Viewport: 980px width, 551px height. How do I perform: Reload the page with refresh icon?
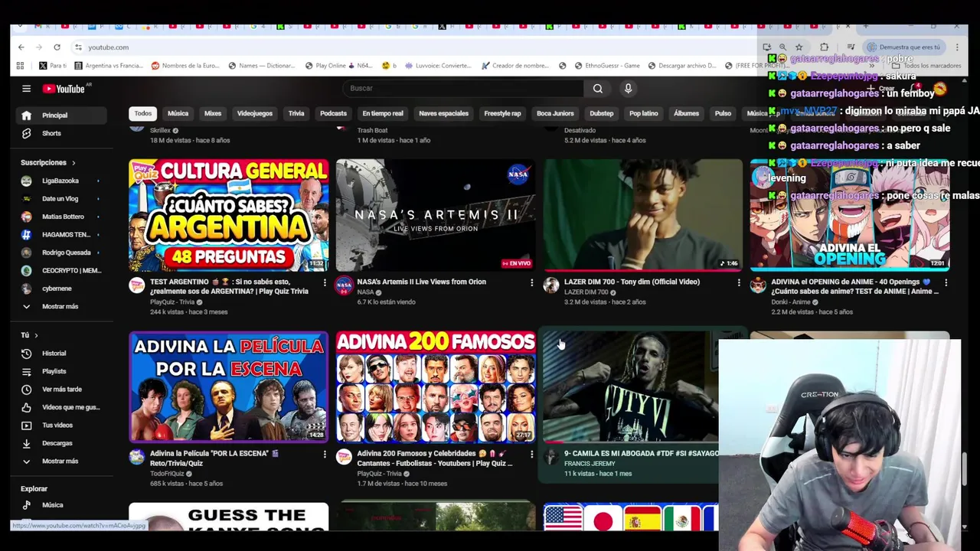pyautogui.click(x=57, y=47)
